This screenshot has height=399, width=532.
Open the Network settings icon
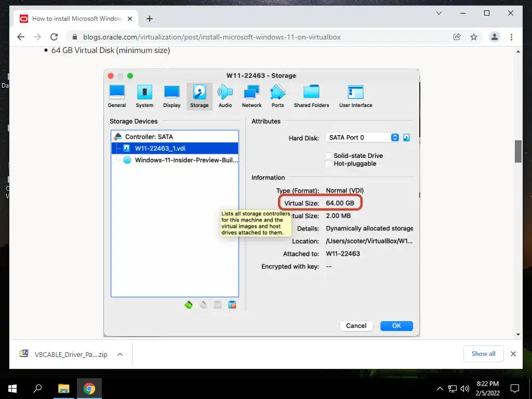252,96
